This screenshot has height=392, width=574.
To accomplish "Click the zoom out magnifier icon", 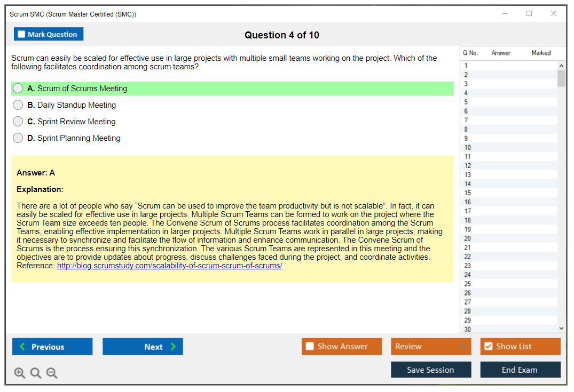I will (52, 373).
